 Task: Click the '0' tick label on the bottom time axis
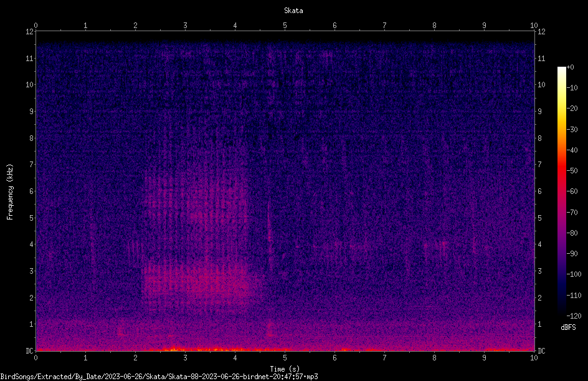(36, 358)
